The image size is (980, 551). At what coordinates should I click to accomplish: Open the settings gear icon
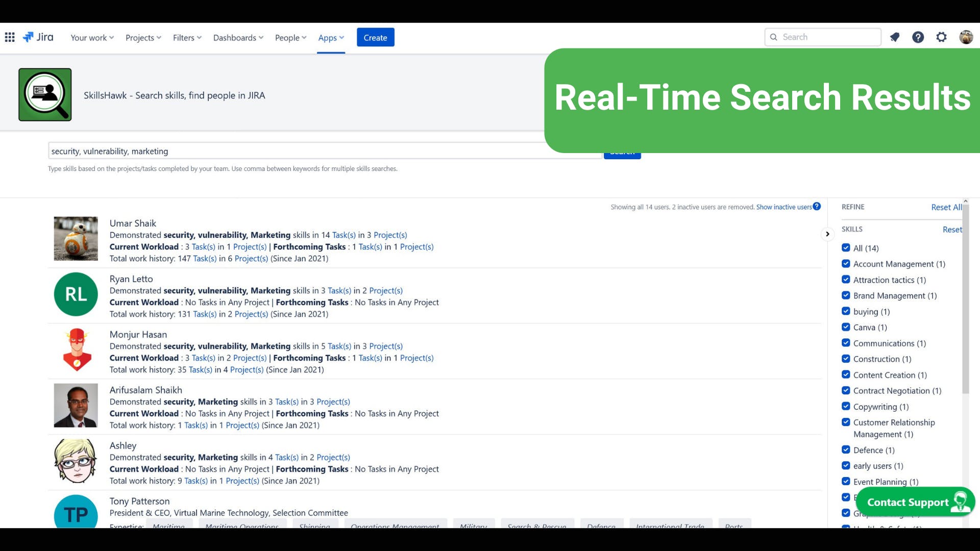[941, 37]
